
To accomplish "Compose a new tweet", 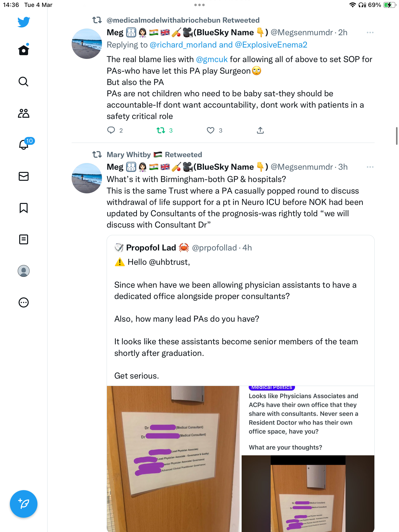I will pyautogui.click(x=24, y=504).
